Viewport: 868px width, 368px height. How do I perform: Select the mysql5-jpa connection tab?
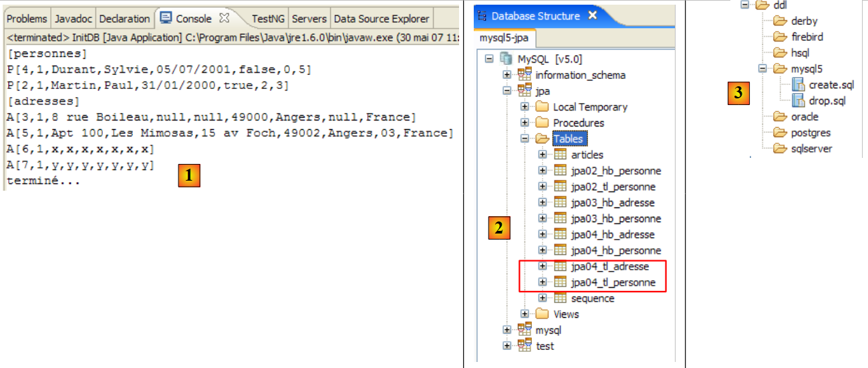pos(504,38)
